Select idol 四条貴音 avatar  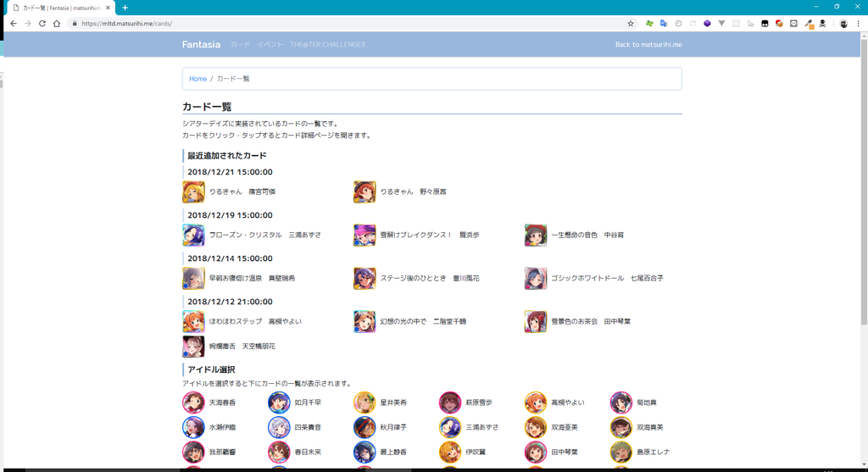click(x=279, y=427)
